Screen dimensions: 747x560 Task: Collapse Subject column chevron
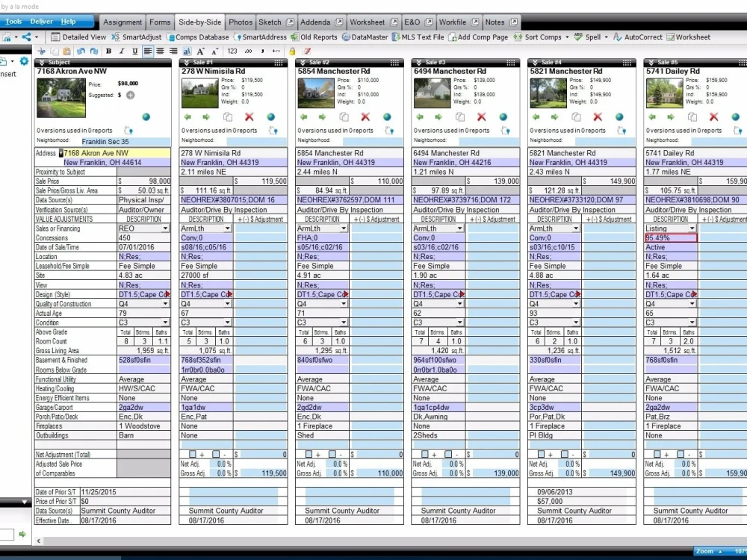click(42, 63)
